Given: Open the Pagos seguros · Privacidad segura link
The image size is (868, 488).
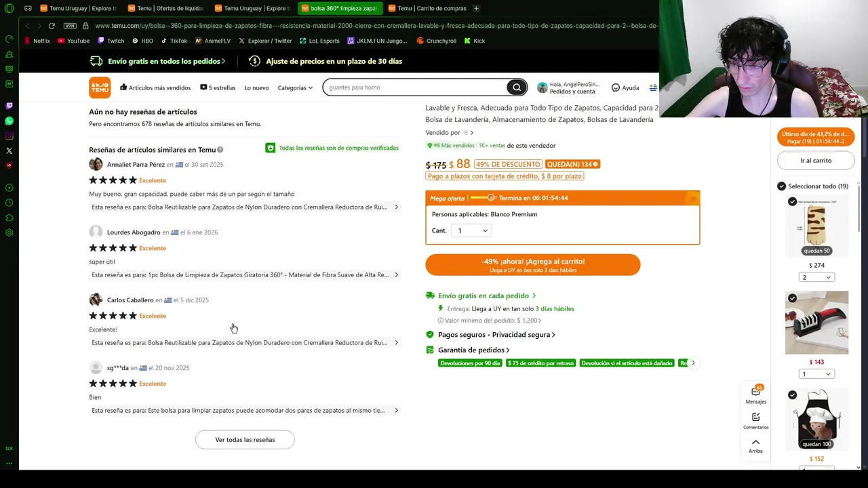Looking at the screenshot, I should pyautogui.click(x=496, y=335).
